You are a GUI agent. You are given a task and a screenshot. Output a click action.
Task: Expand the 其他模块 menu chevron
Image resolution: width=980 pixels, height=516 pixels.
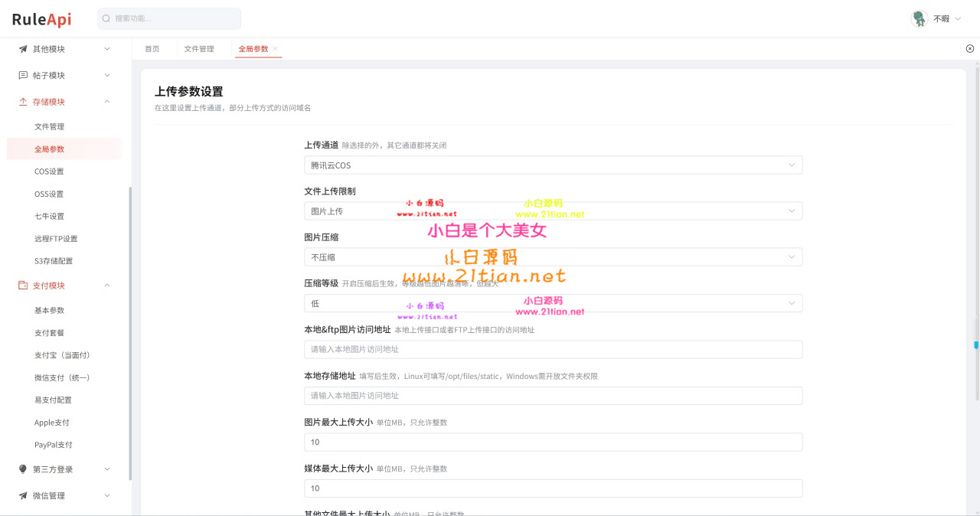click(107, 49)
